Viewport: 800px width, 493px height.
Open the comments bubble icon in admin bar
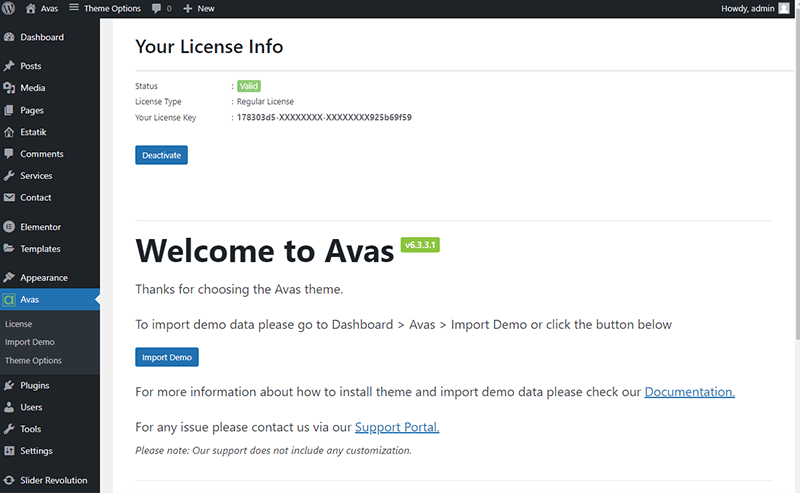click(156, 9)
